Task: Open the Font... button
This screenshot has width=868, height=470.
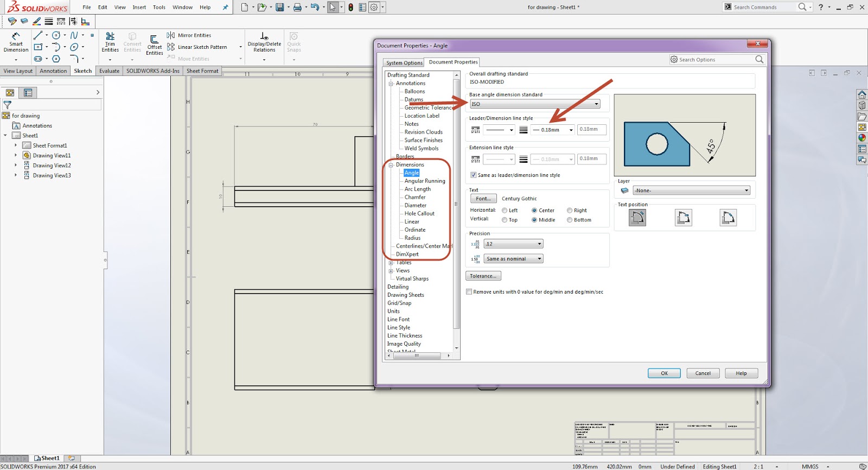Action: [483, 199]
